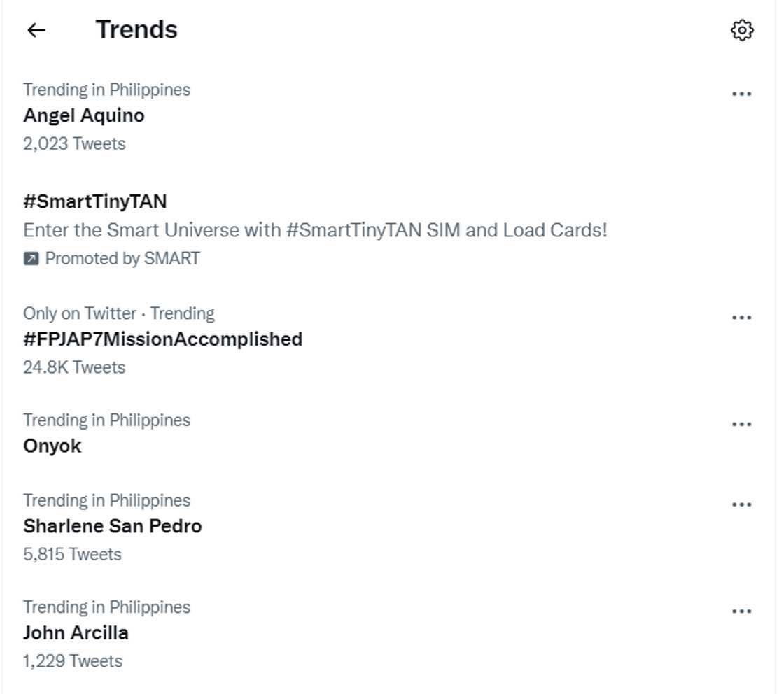The height and width of the screenshot is (694, 784).
Task: Open more options for #FPJAP7MissionAccomplished trend
Action: (x=741, y=318)
